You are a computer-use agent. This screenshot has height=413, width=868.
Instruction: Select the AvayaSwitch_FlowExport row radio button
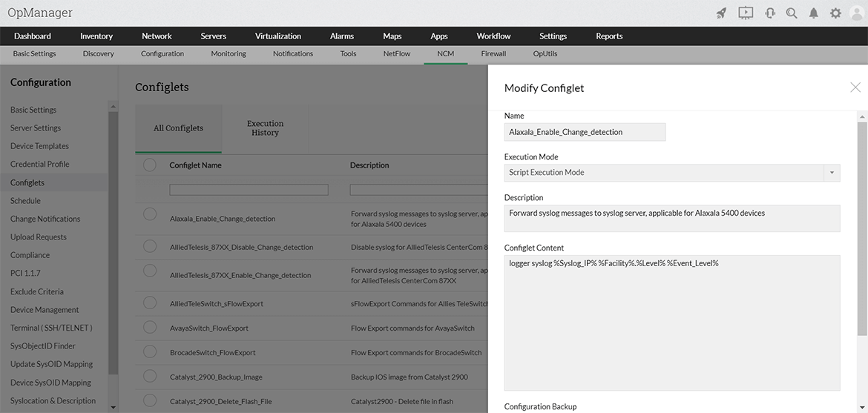coord(150,326)
